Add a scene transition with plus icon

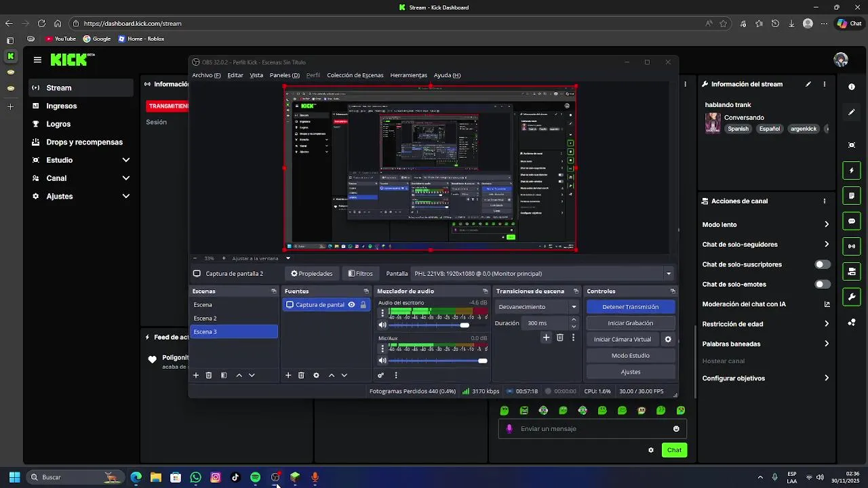pos(546,338)
